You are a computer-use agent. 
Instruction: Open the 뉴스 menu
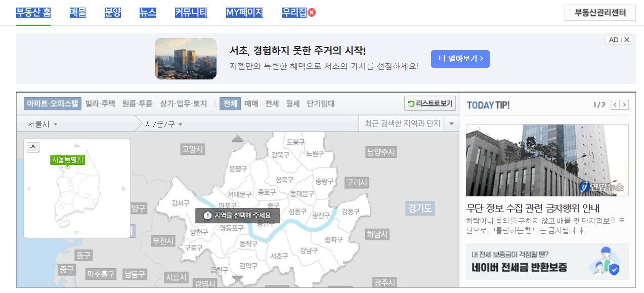coord(147,12)
